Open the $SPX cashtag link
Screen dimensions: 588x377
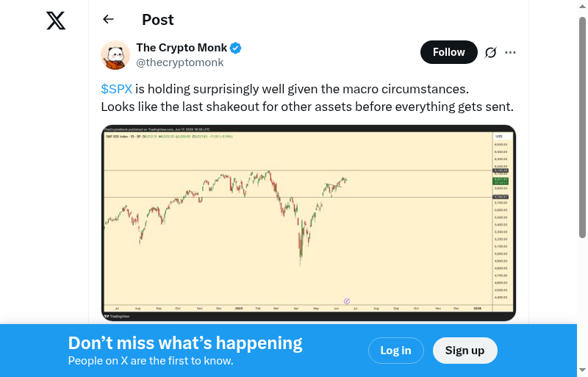[116, 89]
